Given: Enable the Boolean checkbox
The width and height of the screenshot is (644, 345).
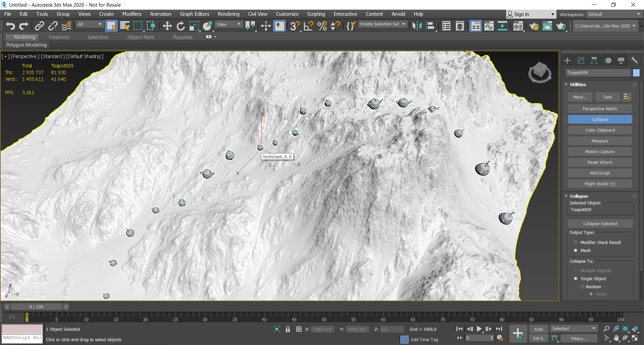Looking at the screenshot, I should click(x=583, y=287).
